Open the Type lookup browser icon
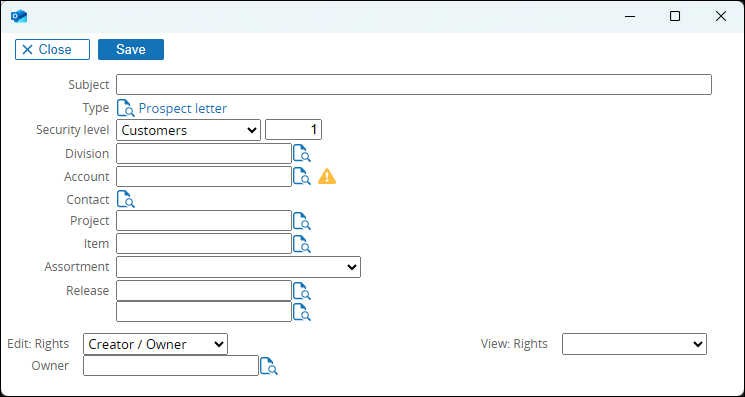745x397 pixels. point(126,108)
